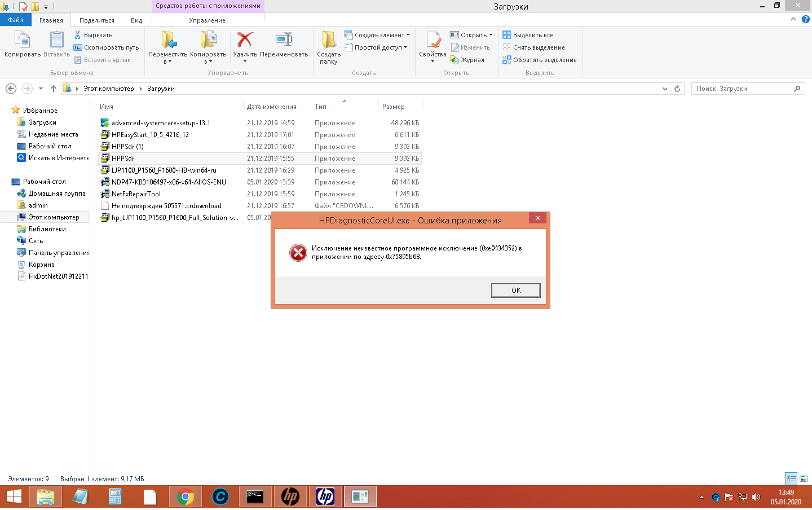Click the red Удалить icon
Image resolution: width=812 pixels, height=510 pixels.
click(245, 39)
